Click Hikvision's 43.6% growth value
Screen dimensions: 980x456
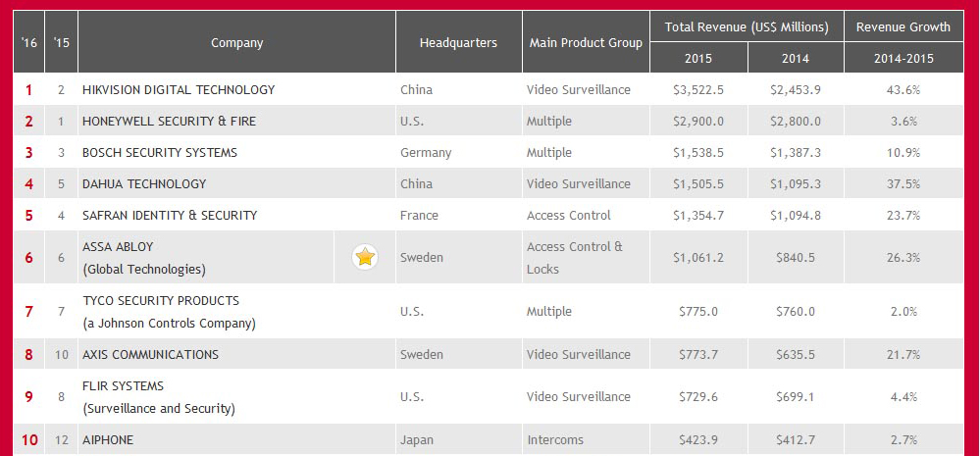coord(903,90)
